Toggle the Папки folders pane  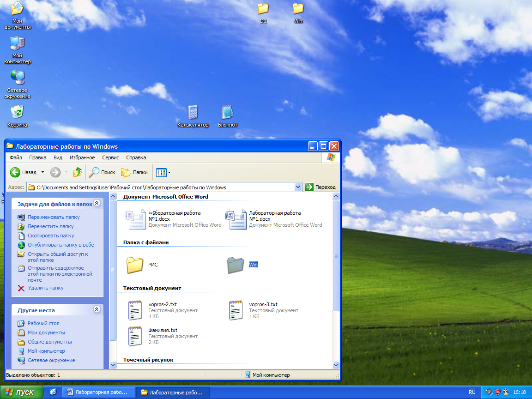pos(134,172)
